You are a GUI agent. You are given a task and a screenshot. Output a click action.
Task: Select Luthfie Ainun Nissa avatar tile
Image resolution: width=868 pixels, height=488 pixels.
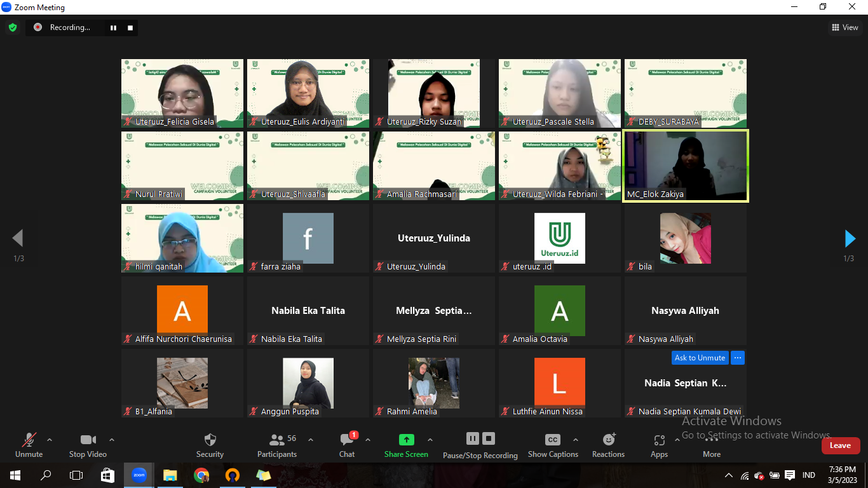point(560,383)
